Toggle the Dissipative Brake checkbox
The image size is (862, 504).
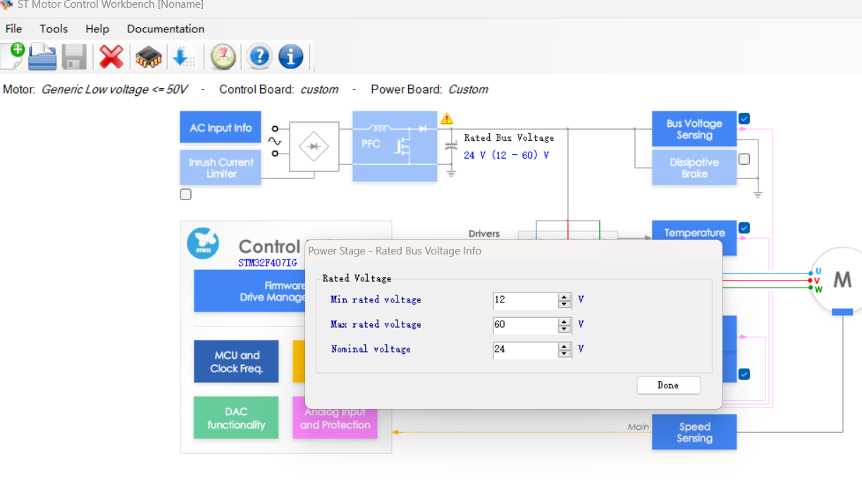tap(744, 159)
